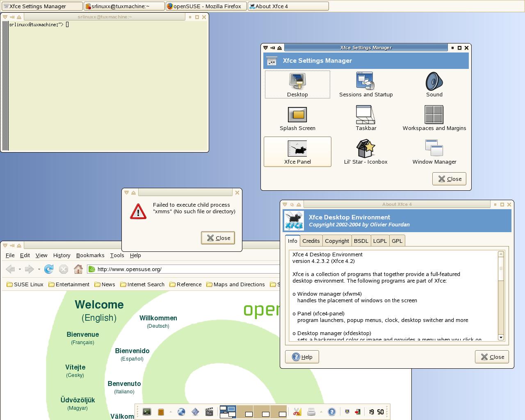525x420 pixels.
Task: Click the logout exit icon in panel
Action: click(x=358, y=412)
